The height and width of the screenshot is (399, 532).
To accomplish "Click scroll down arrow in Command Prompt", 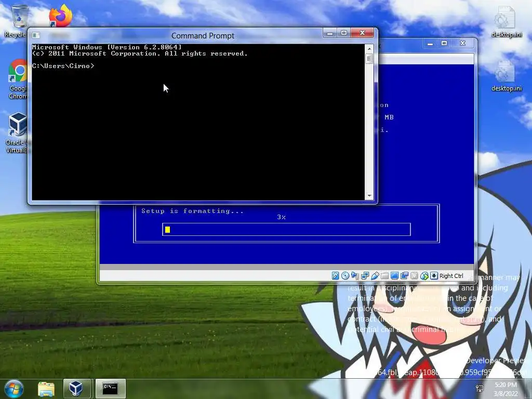I will [x=369, y=196].
